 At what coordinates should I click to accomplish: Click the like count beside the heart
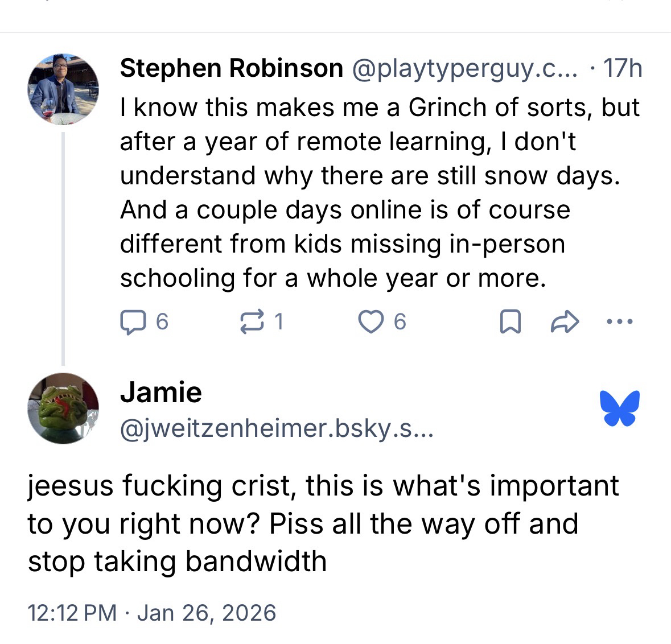pos(400,323)
